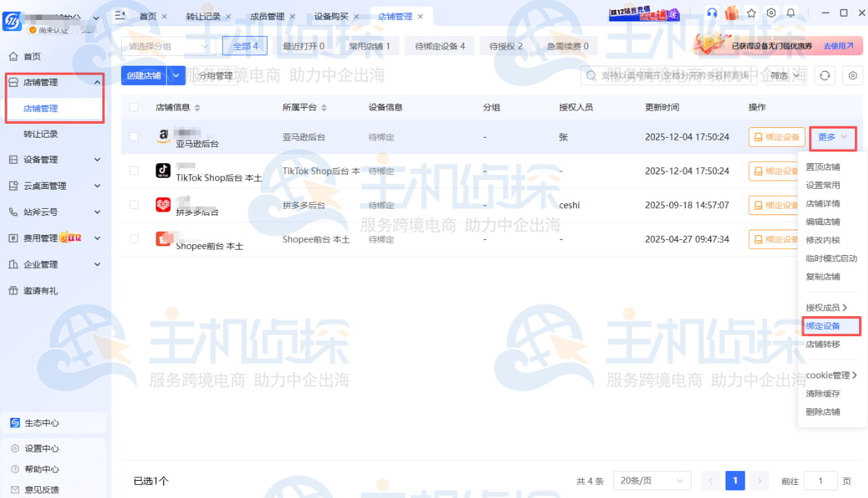
Task: Click the page number input next to 前往
Action: [820, 480]
